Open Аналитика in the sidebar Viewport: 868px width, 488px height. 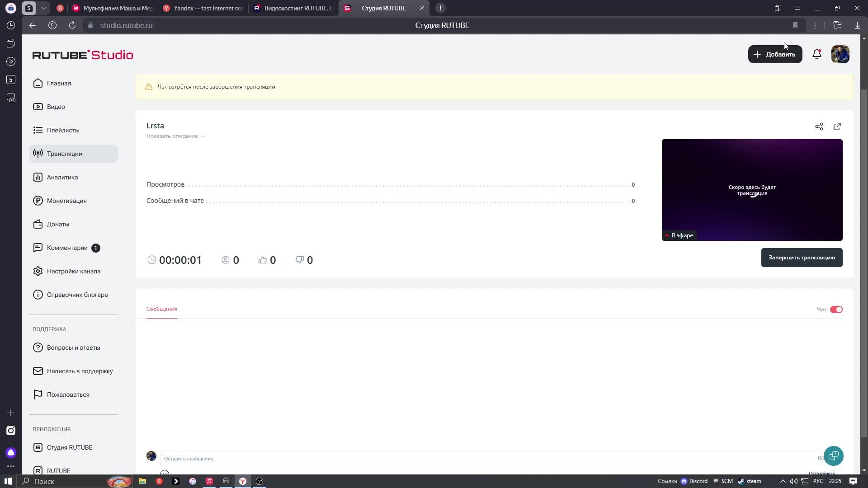click(x=62, y=177)
